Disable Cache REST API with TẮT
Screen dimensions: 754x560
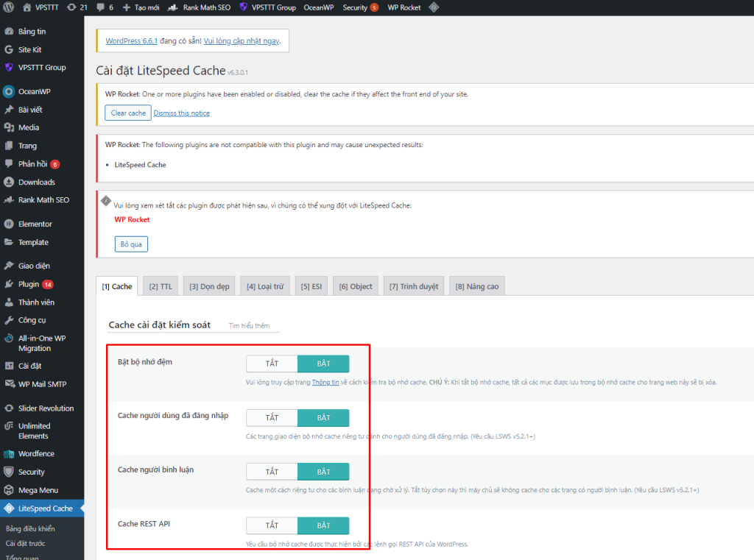[x=272, y=525]
